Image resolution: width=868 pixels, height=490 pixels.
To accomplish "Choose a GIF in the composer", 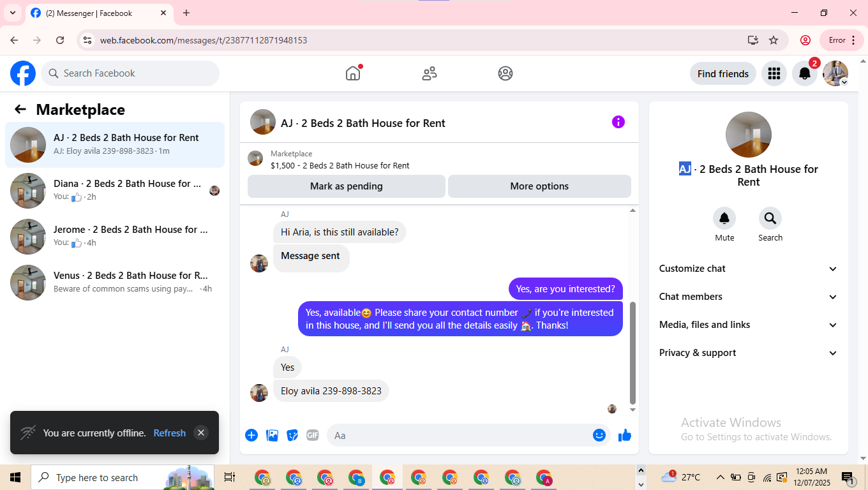I will coord(313,435).
